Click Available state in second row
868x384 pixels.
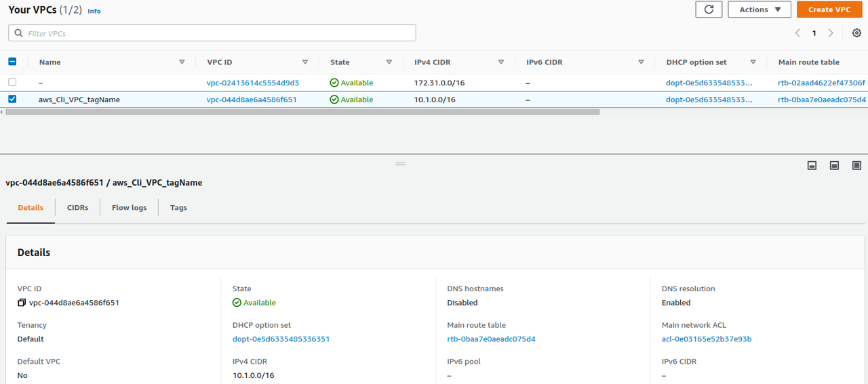coord(351,100)
